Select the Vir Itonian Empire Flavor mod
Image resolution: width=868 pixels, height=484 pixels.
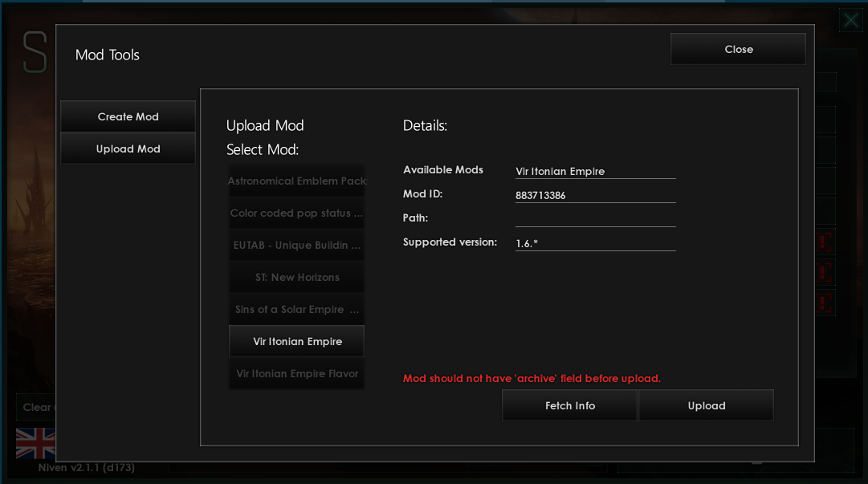point(296,374)
